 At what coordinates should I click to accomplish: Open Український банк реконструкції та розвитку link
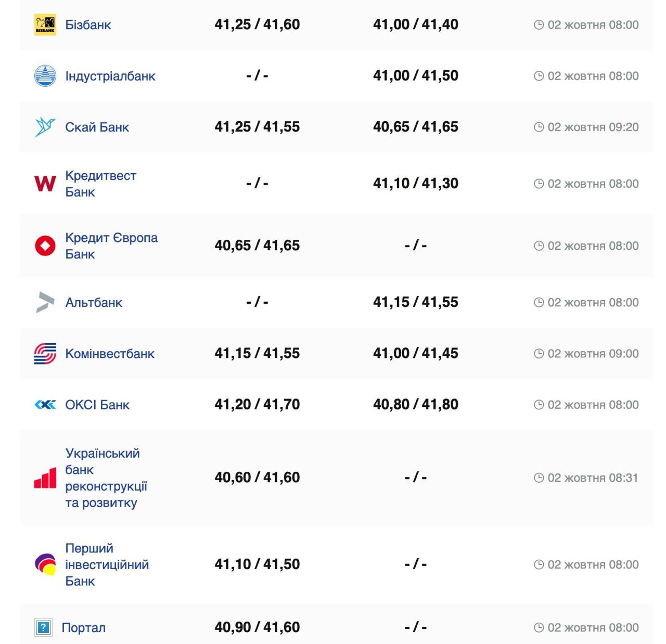coord(106,478)
